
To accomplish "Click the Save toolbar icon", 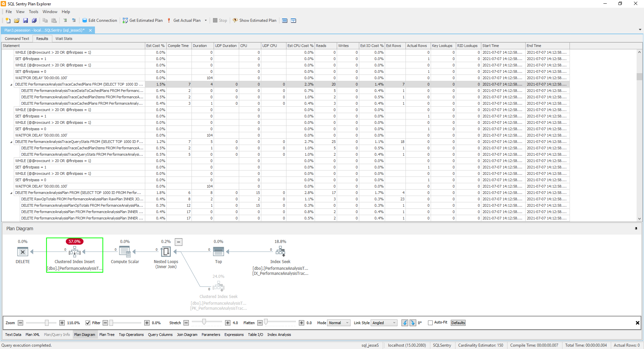I will point(25,20).
